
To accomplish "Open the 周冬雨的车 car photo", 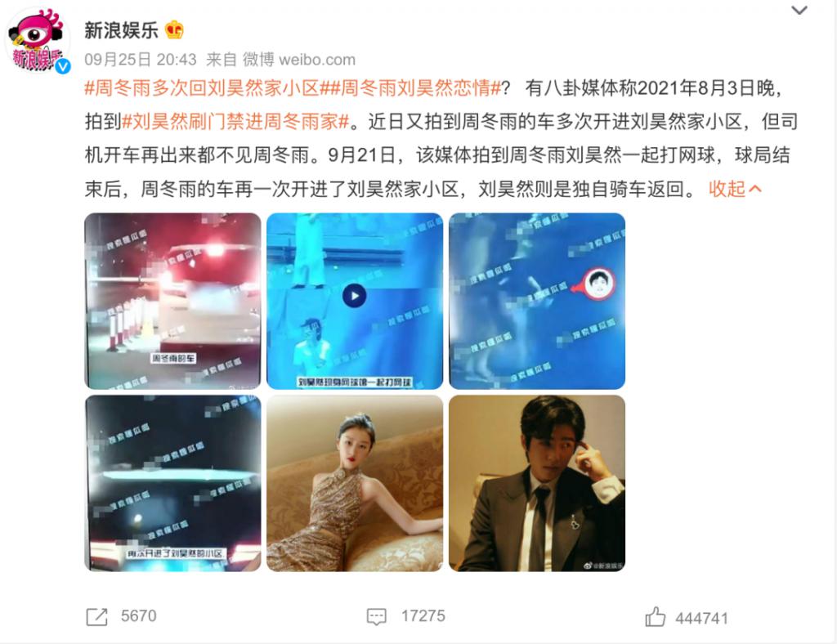I will point(172,301).
